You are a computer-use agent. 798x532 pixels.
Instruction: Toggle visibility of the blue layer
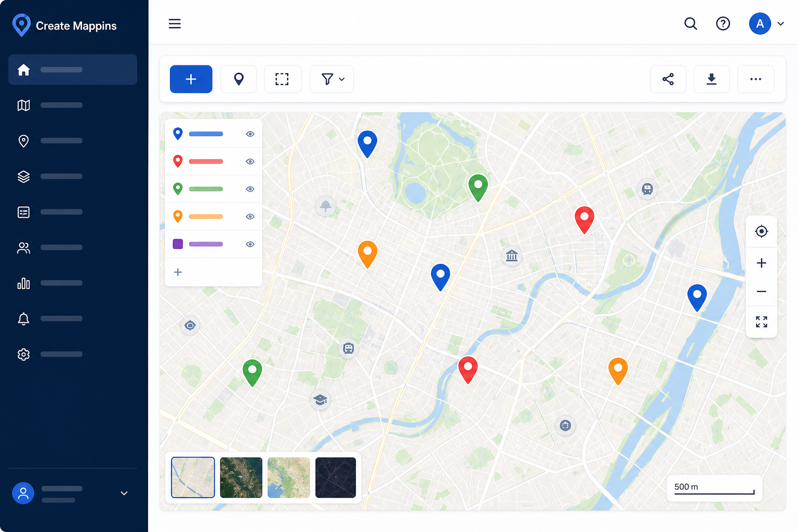pos(250,134)
